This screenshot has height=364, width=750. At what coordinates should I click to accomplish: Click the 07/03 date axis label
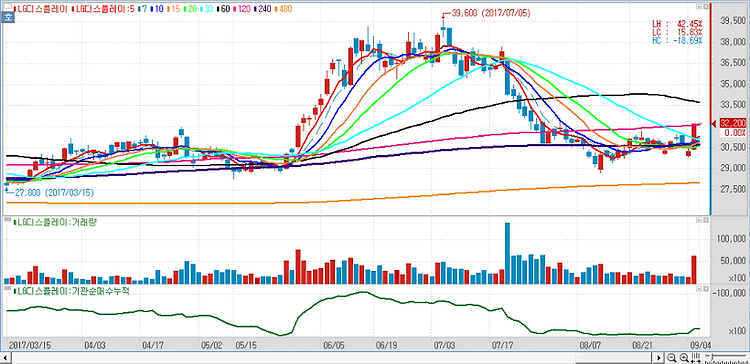pos(444,345)
